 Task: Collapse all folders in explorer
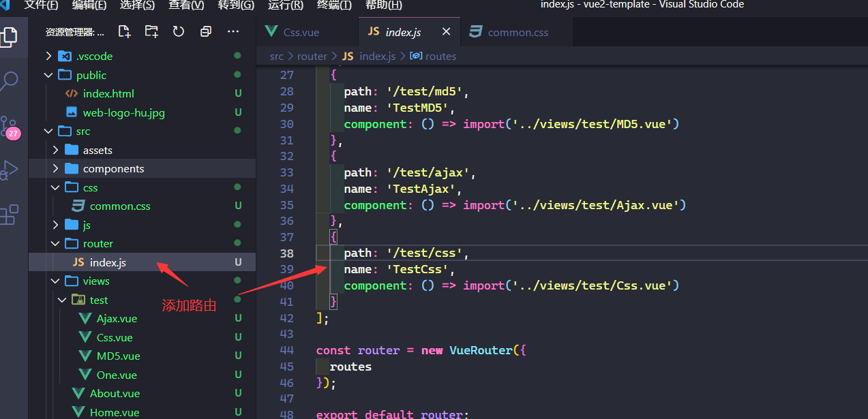point(205,31)
